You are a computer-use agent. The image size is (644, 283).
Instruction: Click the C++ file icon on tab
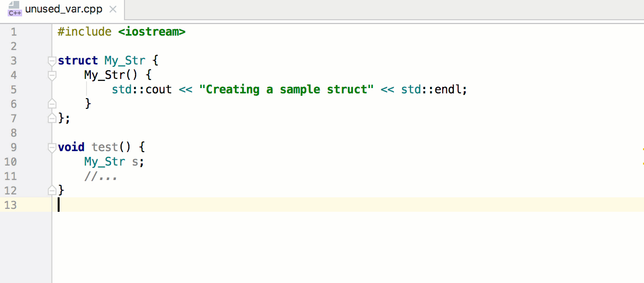(x=15, y=10)
